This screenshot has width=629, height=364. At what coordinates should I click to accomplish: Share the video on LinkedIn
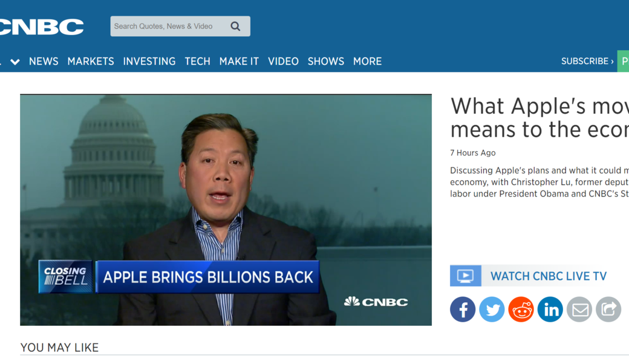[x=550, y=309]
